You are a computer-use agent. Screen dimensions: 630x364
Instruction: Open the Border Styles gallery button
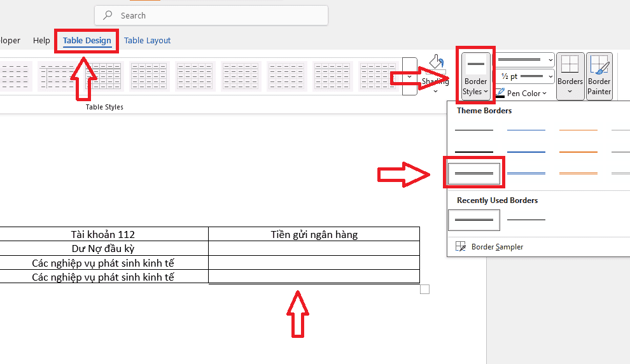pyautogui.click(x=475, y=76)
